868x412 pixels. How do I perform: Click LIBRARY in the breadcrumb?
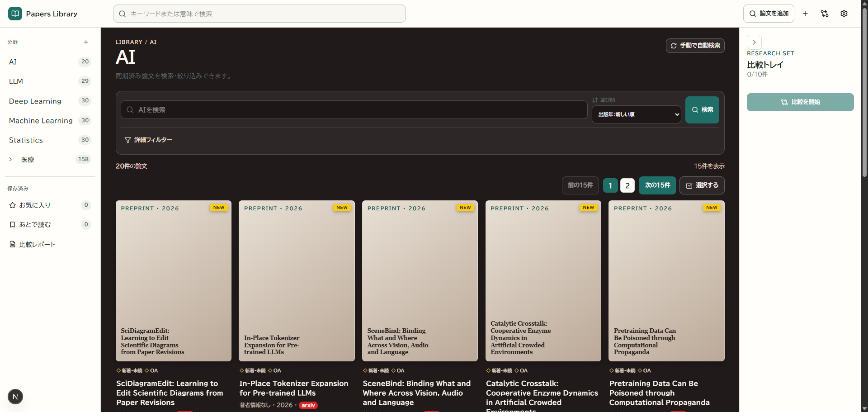(129, 42)
